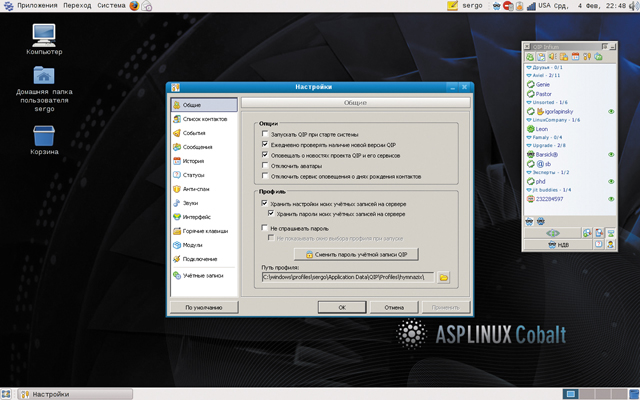Screen dimensions: 640x400
Task: Check the Отключить аватары option
Action: click(x=265, y=165)
